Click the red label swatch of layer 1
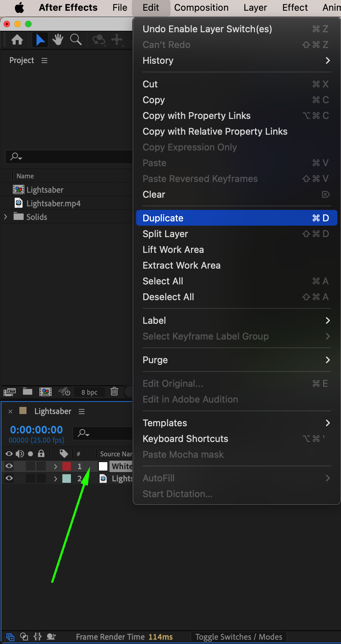The height and width of the screenshot is (644, 341). (67, 466)
